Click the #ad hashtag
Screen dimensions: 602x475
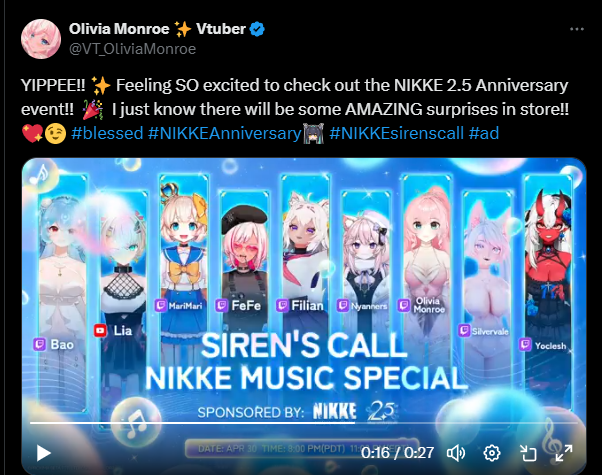pyautogui.click(x=484, y=133)
